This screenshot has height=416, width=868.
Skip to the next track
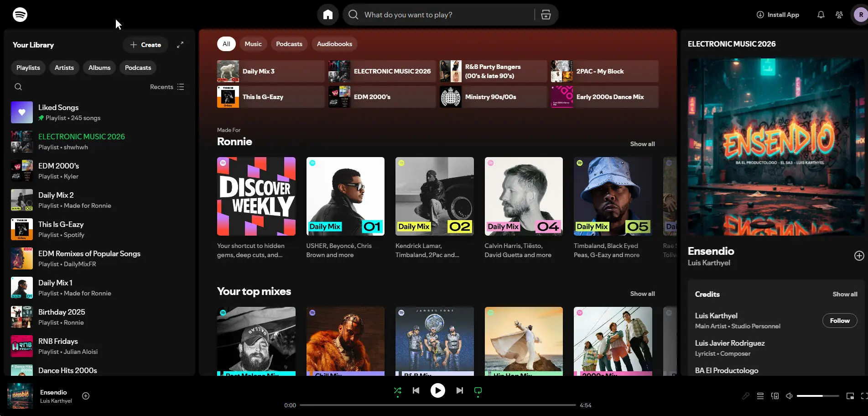(x=460, y=390)
